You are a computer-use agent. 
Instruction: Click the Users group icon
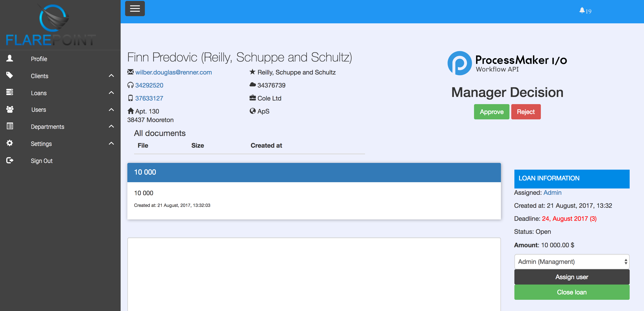(10, 109)
